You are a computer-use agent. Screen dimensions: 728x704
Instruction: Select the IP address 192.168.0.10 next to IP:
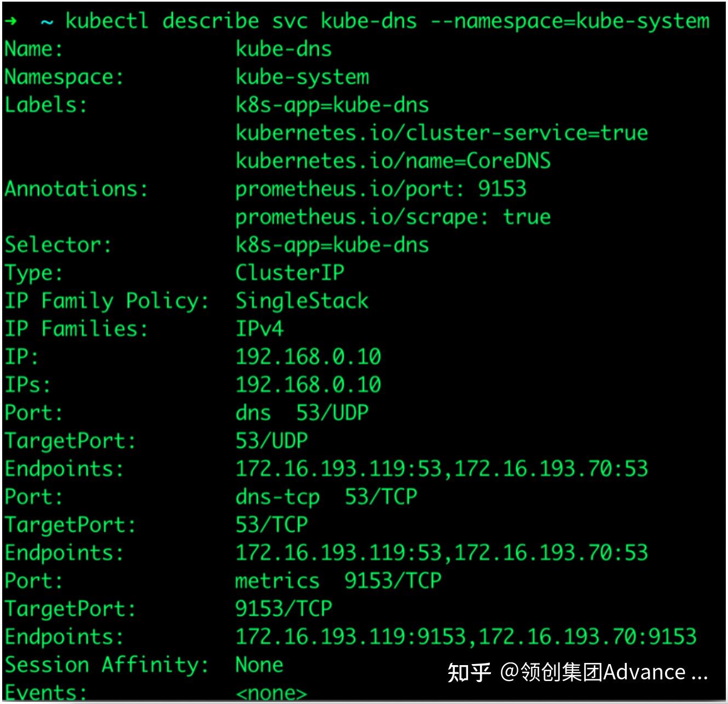308,357
